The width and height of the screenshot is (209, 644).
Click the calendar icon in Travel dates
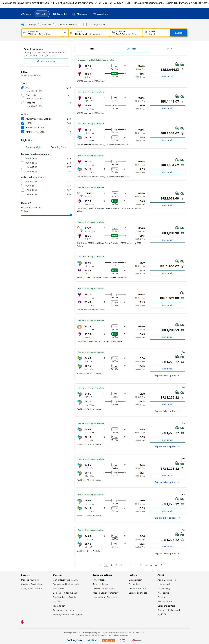tap(113, 33)
